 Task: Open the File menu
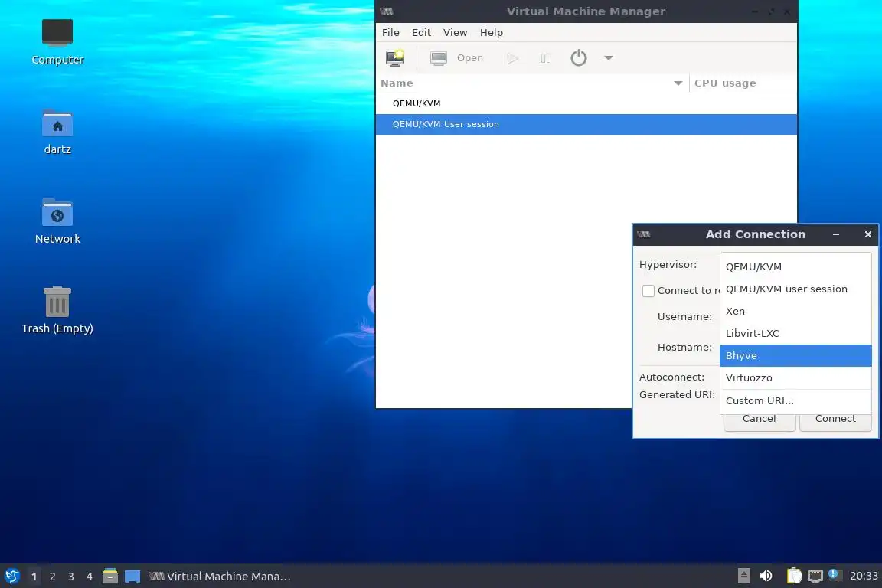(390, 33)
